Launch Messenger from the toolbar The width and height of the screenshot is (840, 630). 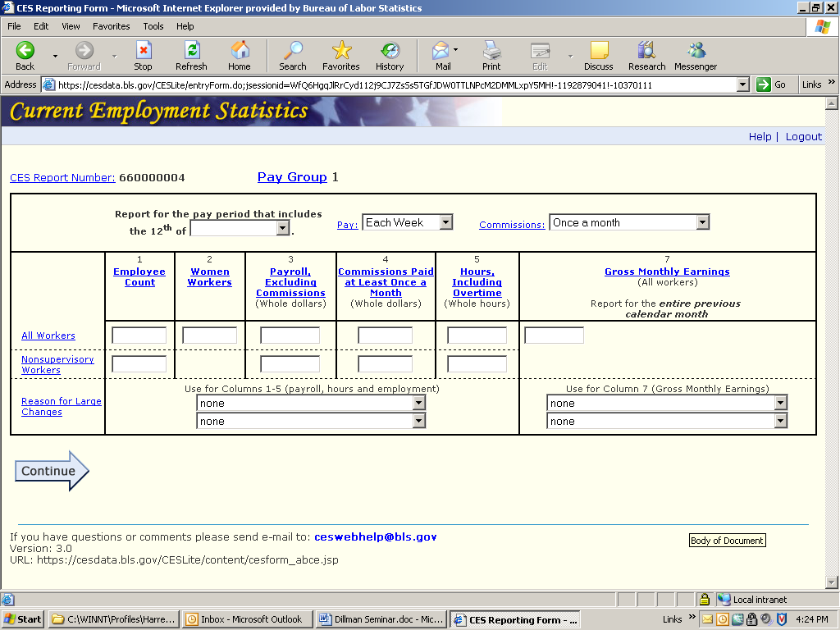(x=696, y=51)
